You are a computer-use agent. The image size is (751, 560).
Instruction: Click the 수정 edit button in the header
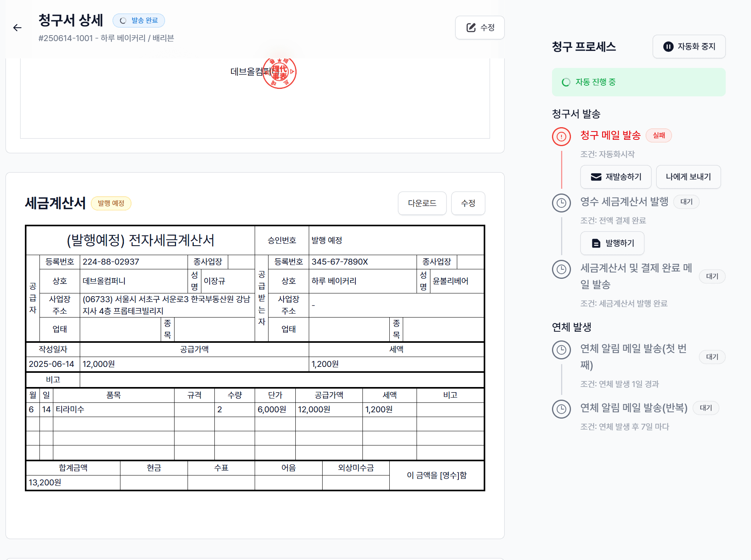click(480, 28)
